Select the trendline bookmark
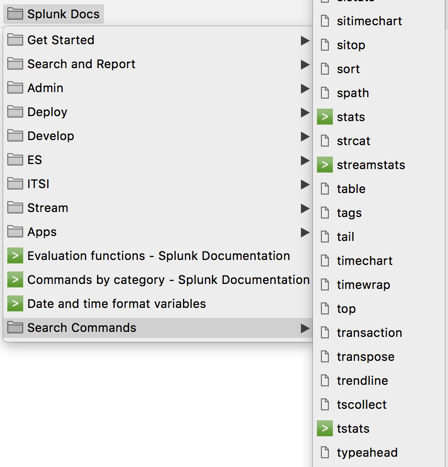 380,381
